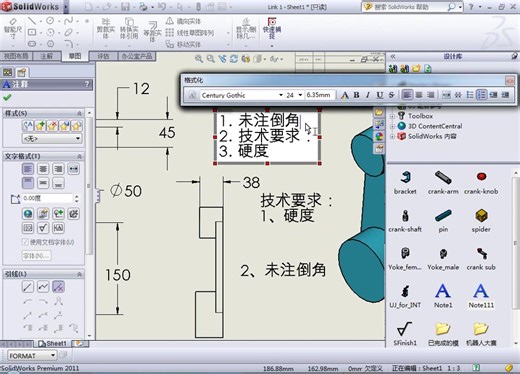Switch to the 草图 tab

(x=75, y=56)
